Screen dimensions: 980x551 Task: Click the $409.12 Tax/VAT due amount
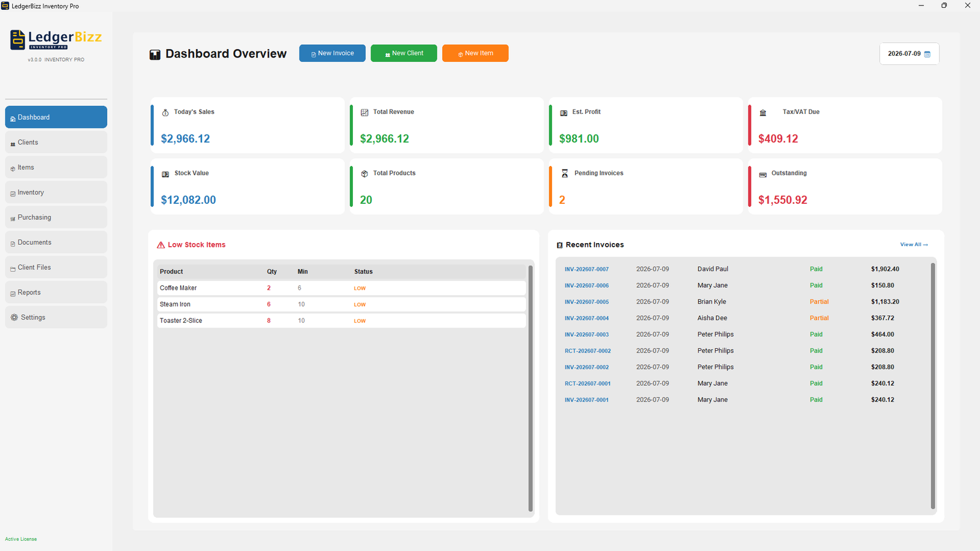pos(778,139)
